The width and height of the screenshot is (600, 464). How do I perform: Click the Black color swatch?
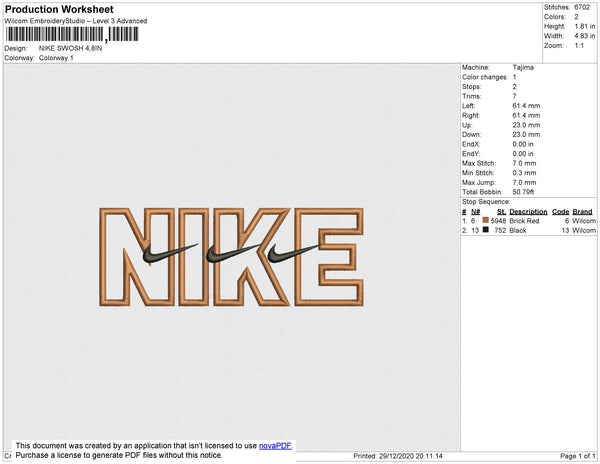point(486,230)
